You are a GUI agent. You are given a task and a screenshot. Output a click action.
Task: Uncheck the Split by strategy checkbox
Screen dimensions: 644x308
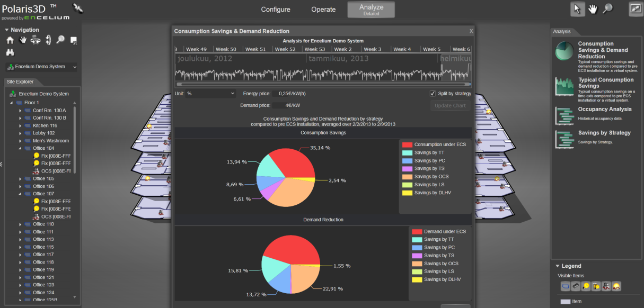pos(433,94)
